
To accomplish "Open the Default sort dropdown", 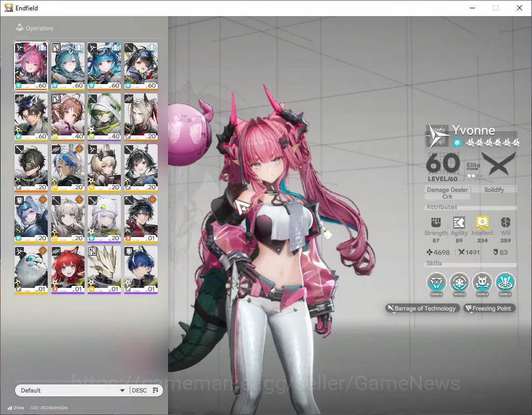I will click(x=72, y=390).
